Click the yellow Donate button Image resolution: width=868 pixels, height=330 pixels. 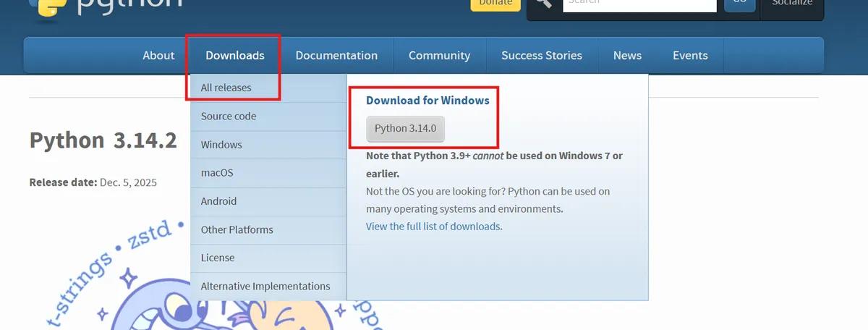point(495,4)
